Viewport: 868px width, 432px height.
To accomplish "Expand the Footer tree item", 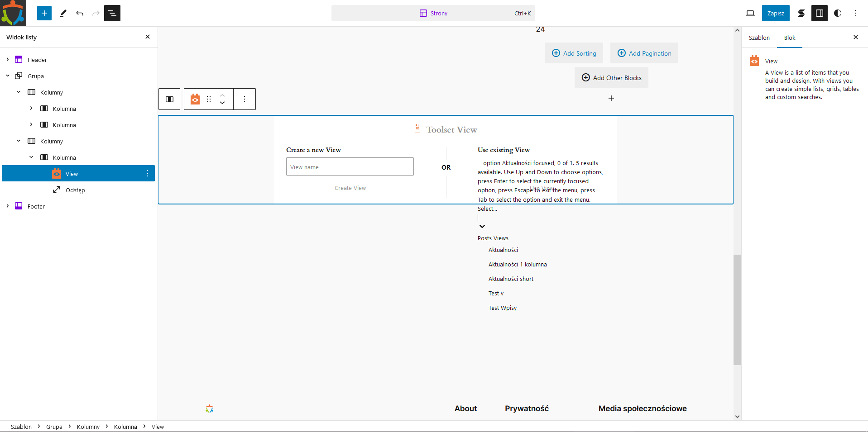I will pyautogui.click(x=8, y=206).
